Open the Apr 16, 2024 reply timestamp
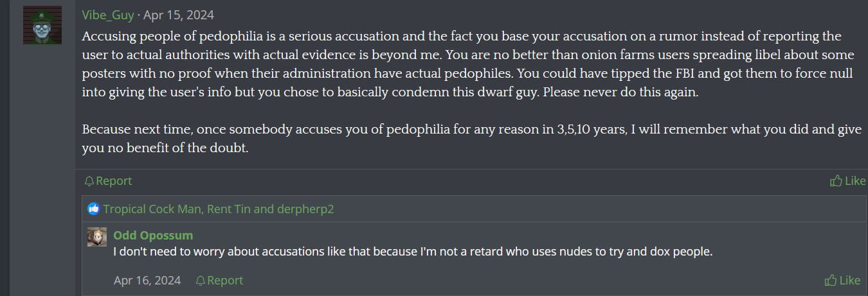The width and height of the screenshot is (868, 296). point(147,281)
